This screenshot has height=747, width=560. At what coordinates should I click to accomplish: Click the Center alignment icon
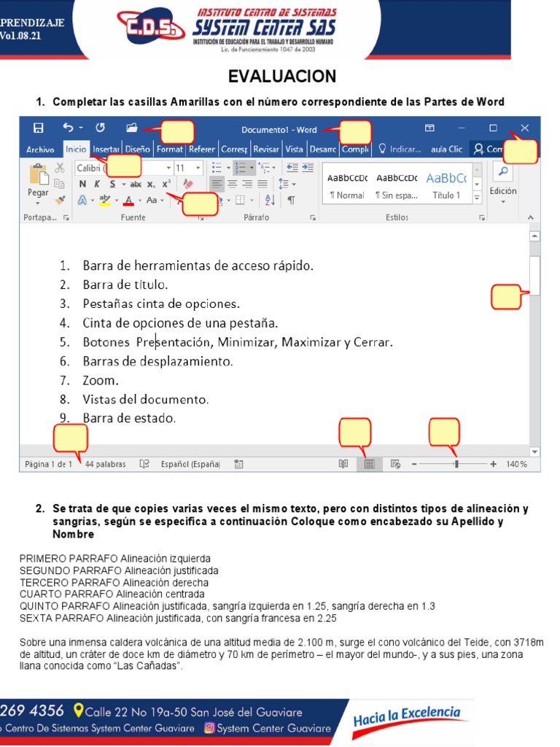(232, 183)
